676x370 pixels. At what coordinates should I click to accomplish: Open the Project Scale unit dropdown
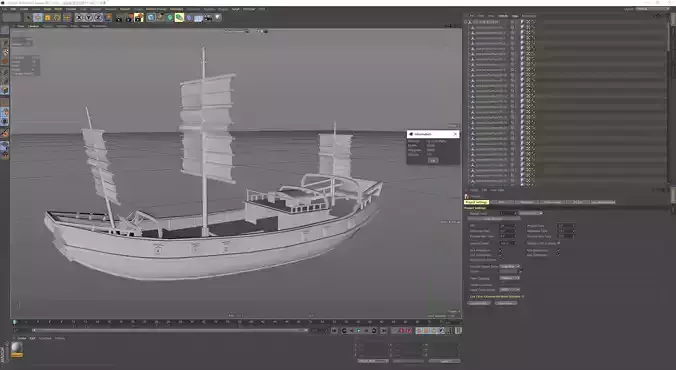coord(530,213)
